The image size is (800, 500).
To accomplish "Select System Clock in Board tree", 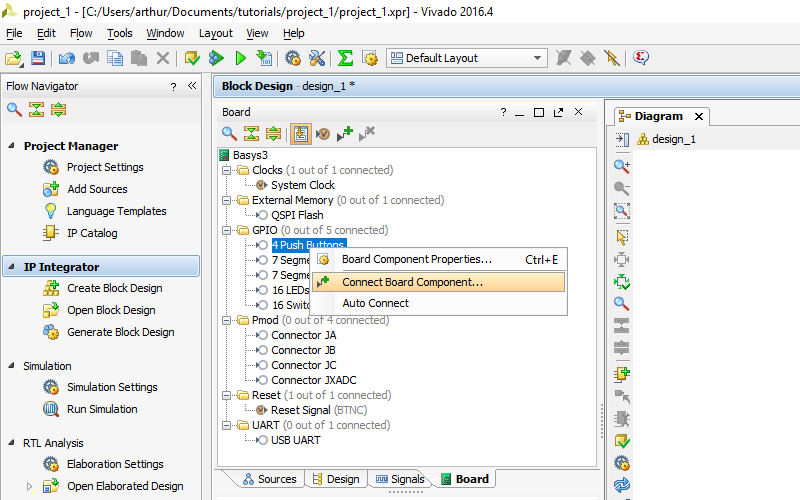I will (x=303, y=185).
